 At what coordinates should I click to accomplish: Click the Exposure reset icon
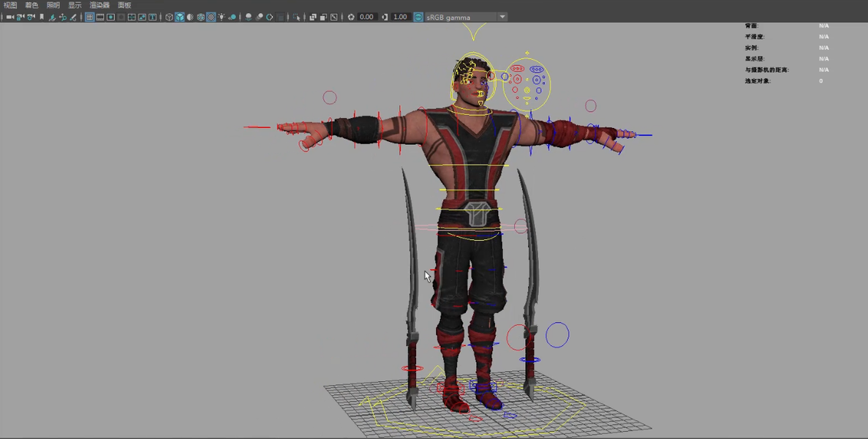tap(351, 17)
